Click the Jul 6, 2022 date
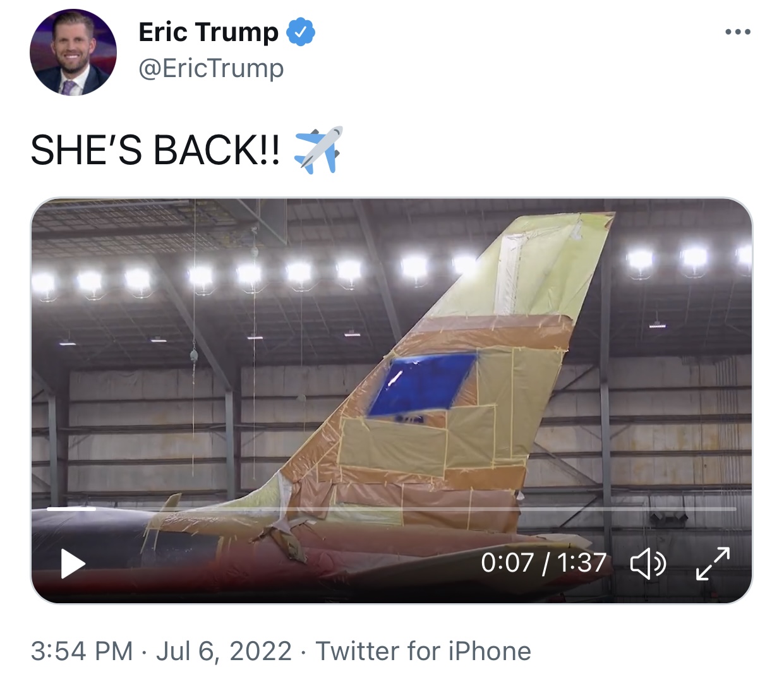Screen dimensions: 784x674 coord(224,651)
